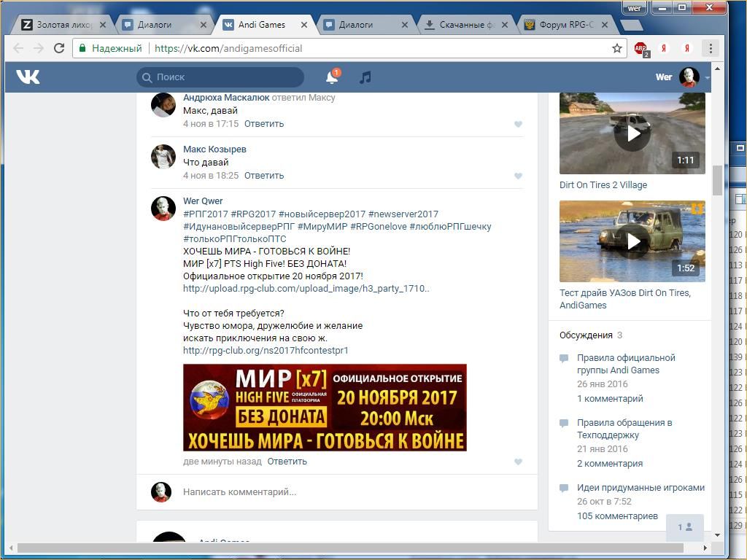Image resolution: width=747 pixels, height=560 pixels.
Task: Click Андрюха Маскалюк's avatar
Action: (163, 105)
